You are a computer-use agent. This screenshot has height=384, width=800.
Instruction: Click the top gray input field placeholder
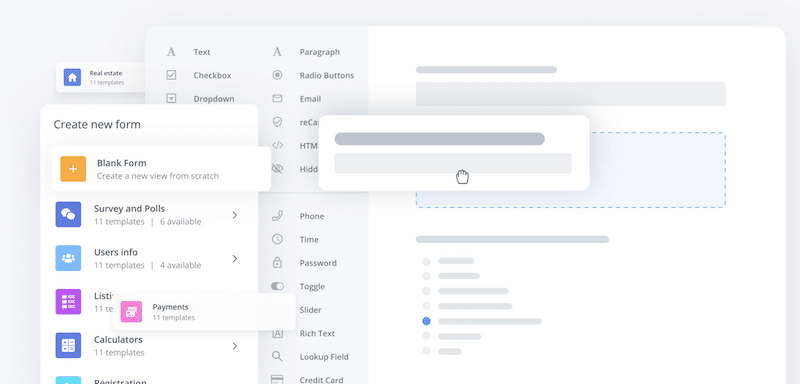click(x=570, y=94)
